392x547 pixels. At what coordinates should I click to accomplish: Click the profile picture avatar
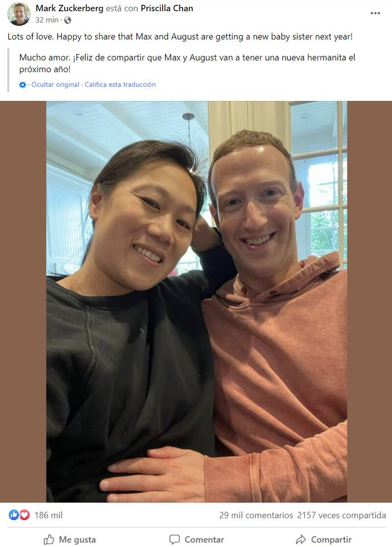[x=19, y=14]
